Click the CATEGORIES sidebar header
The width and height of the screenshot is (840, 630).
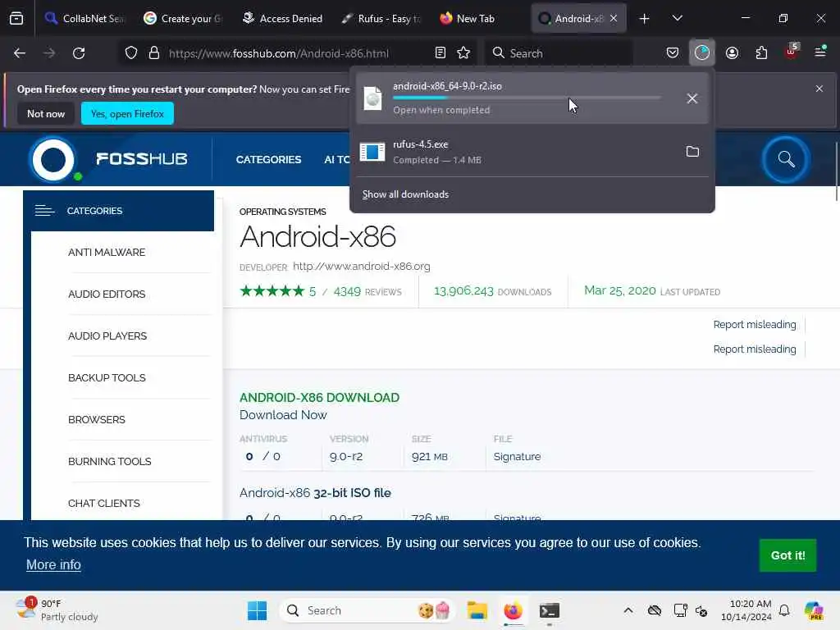118,211
